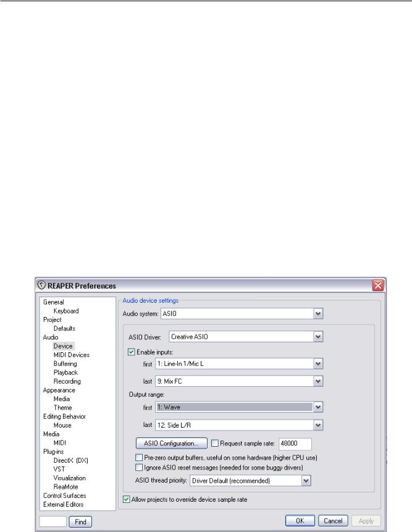Enable Request sample rate checkbox
This screenshot has height=532, width=412.
tap(214, 443)
